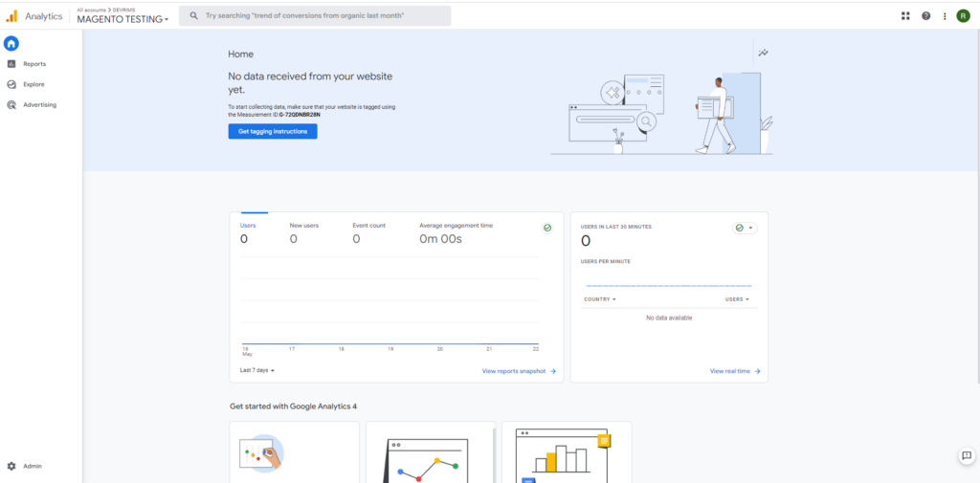The width and height of the screenshot is (980, 483).
Task: Open the USERS metric dropdown
Action: tap(737, 299)
